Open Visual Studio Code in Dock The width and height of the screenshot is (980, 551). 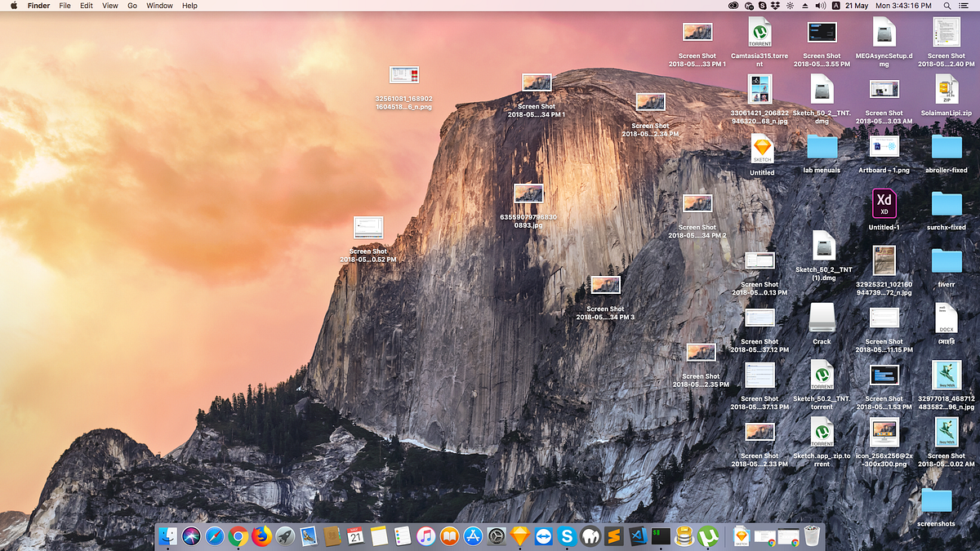(639, 536)
